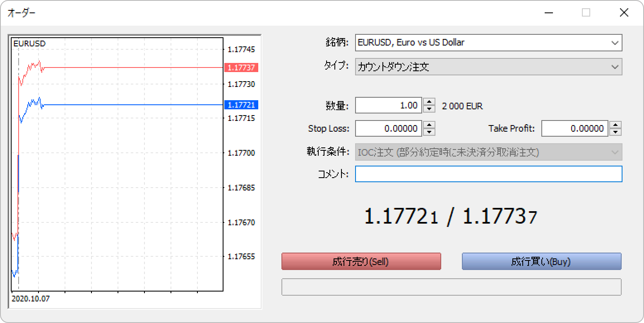Click the 1.17730 axis price label
Viewport: 644px width, 323px height.
point(241,84)
